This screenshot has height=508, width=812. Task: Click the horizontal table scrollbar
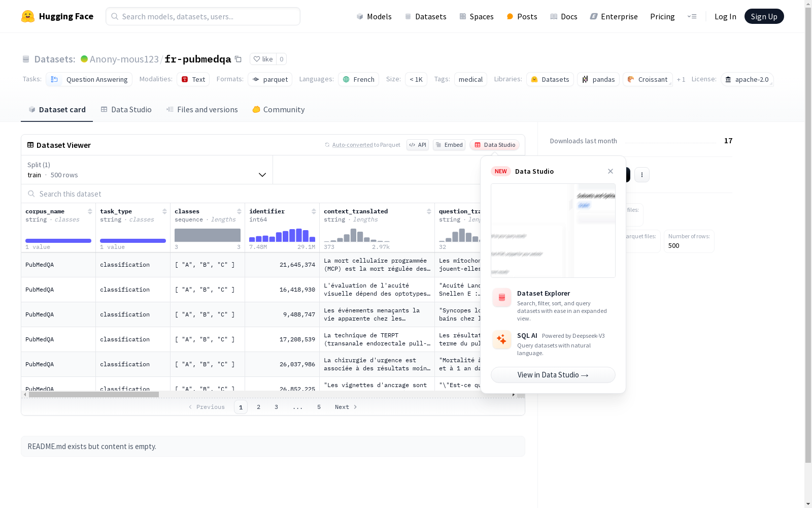click(94, 394)
